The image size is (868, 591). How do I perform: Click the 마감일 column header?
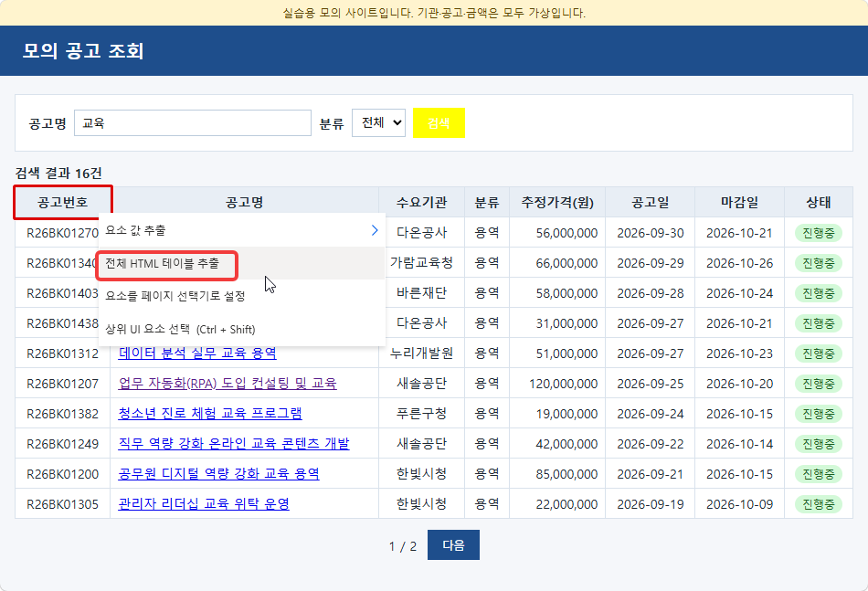739,203
